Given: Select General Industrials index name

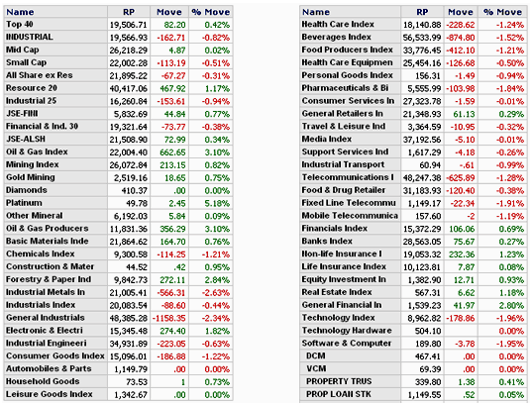Looking at the screenshot, I should (46, 318).
